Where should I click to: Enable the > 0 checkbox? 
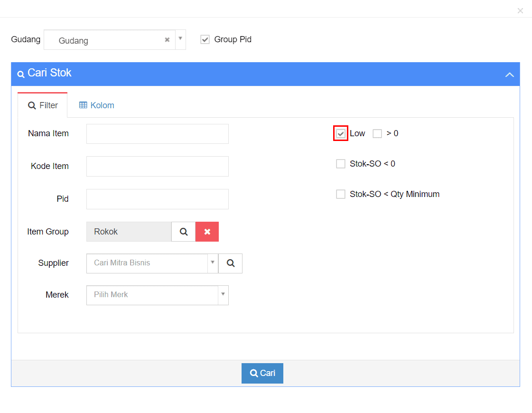click(377, 134)
